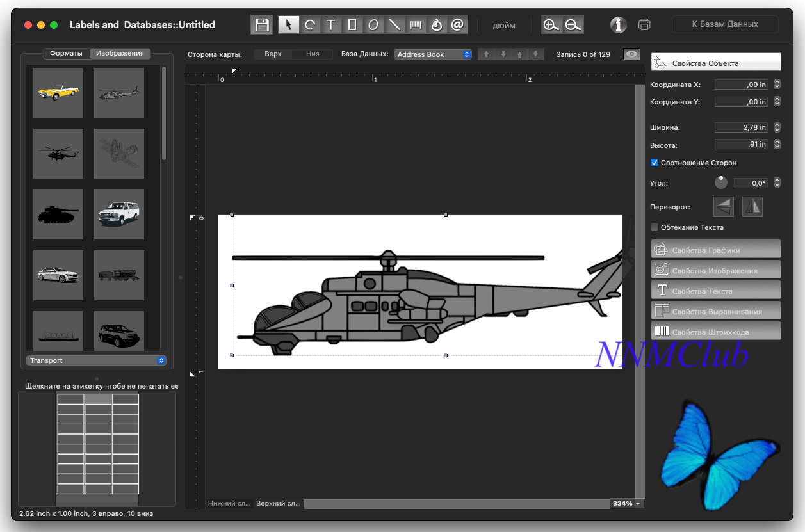Viewport: 805px width, 532px height.
Task: Open Свойства Изображения panel
Action: 716,270
